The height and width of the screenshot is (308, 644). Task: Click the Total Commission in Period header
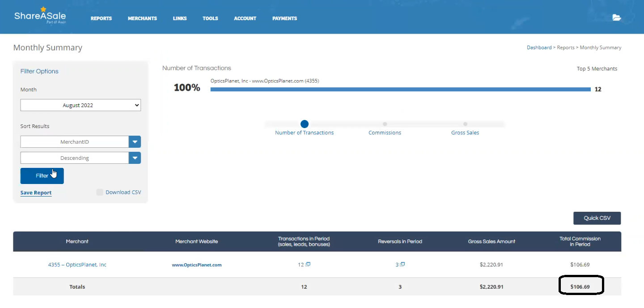580,241
